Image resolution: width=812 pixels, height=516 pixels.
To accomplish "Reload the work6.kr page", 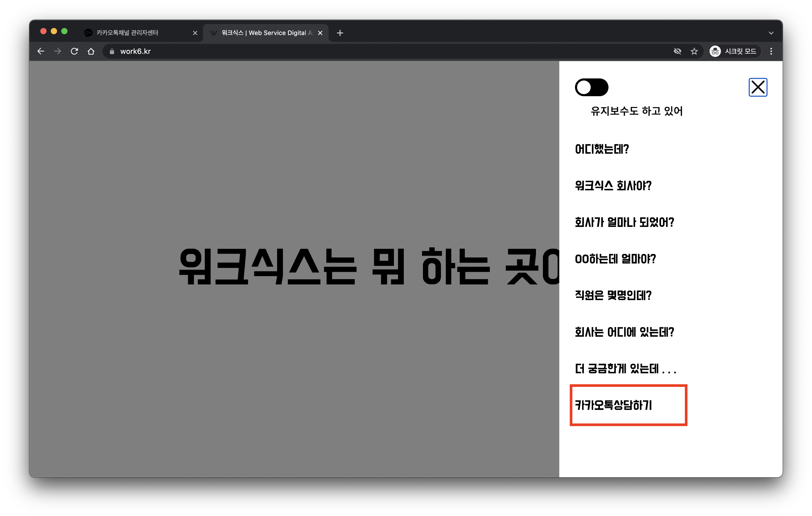I will click(74, 51).
